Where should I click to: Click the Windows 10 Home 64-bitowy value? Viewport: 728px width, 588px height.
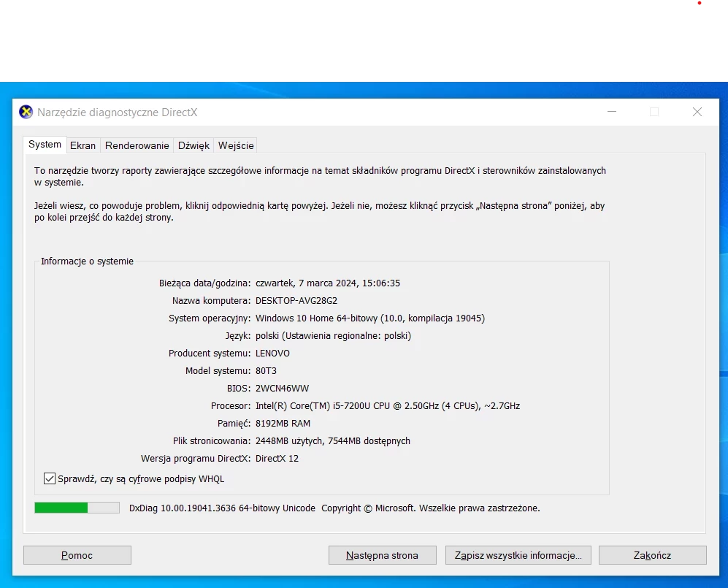pos(370,318)
